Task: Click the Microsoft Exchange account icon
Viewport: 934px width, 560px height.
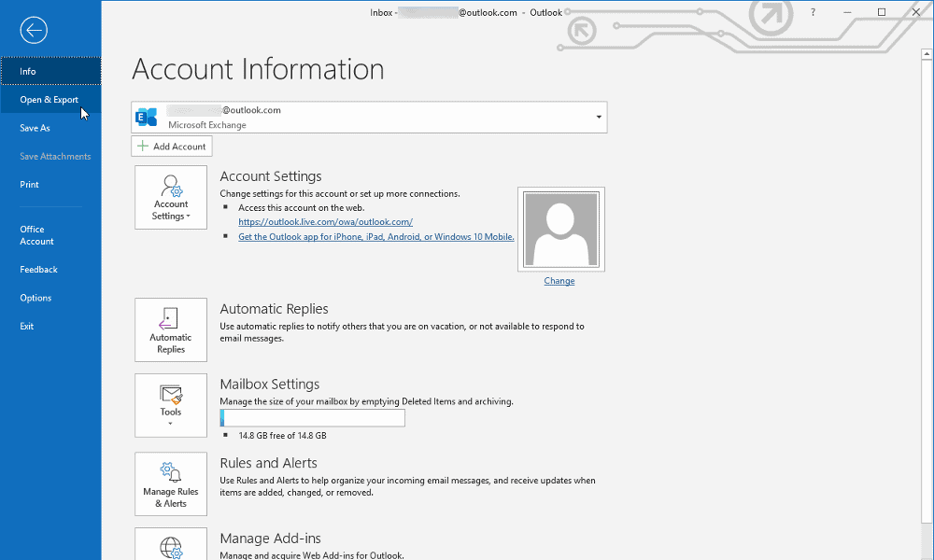Action: pos(147,118)
